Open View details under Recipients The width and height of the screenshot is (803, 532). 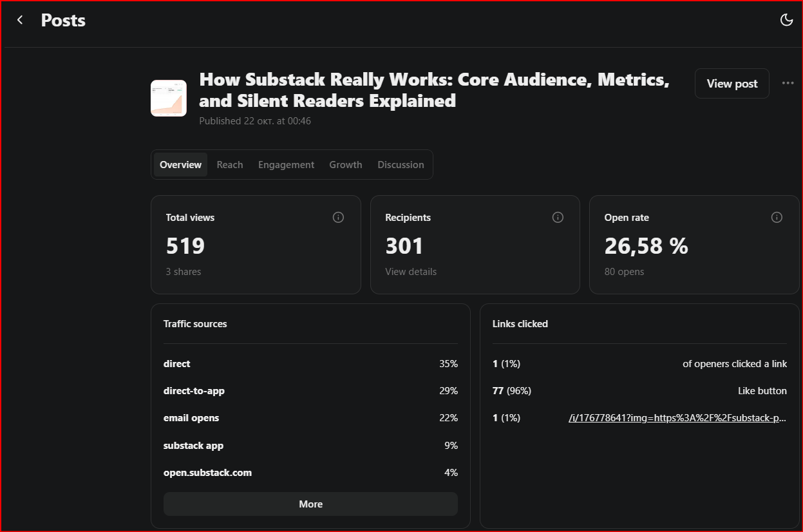coord(411,272)
